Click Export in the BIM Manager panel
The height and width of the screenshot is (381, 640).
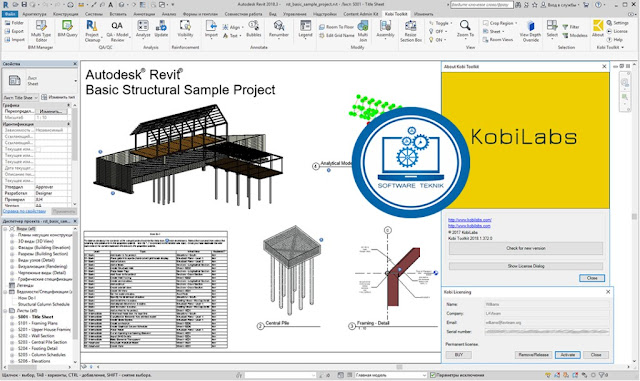[14, 31]
